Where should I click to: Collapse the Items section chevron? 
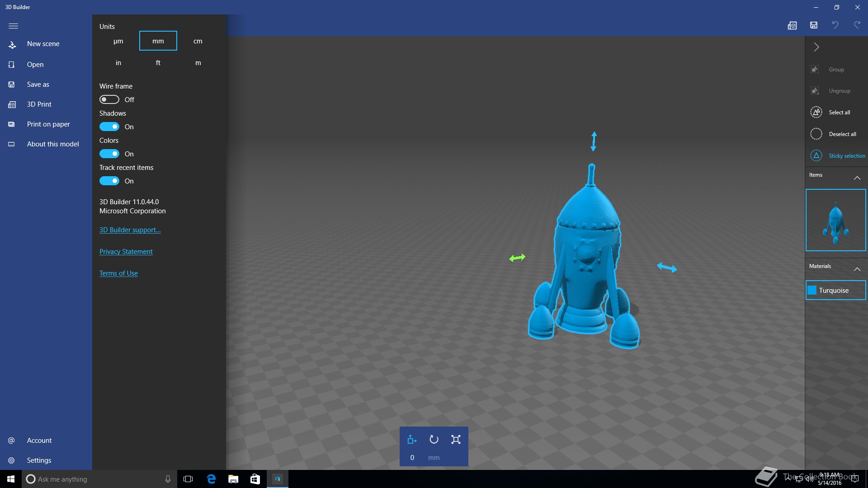(857, 178)
